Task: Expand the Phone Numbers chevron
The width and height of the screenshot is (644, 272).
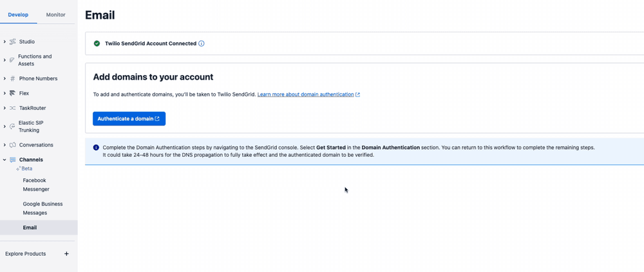Action: [x=4, y=78]
